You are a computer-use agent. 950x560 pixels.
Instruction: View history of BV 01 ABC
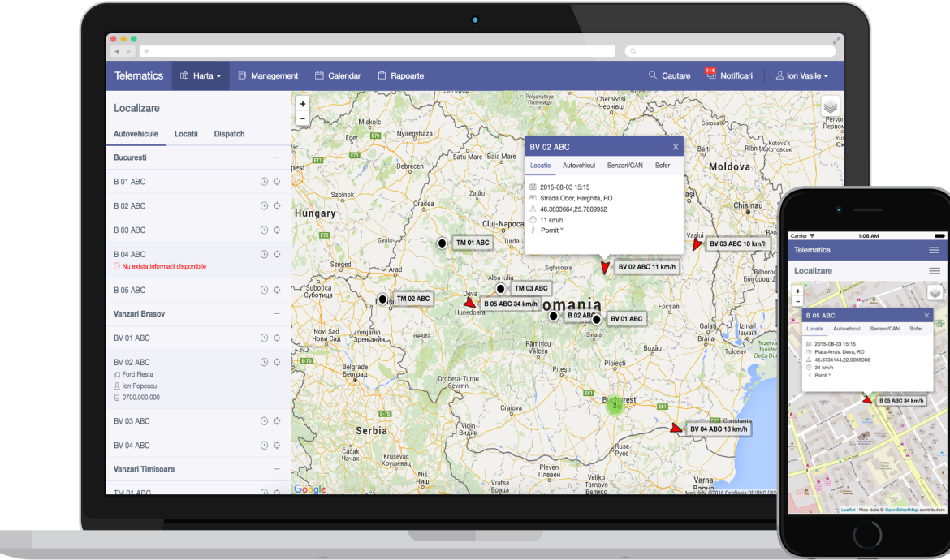pos(264,338)
